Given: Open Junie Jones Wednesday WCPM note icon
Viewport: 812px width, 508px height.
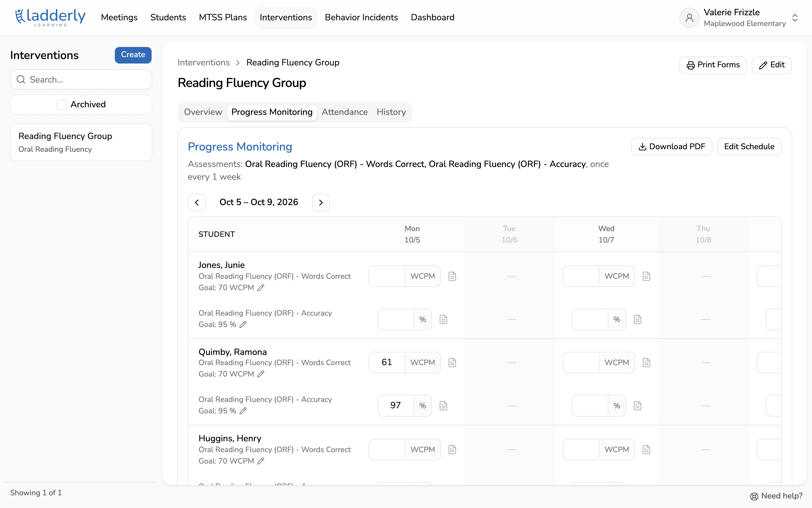Looking at the screenshot, I should click(x=646, y=276).
